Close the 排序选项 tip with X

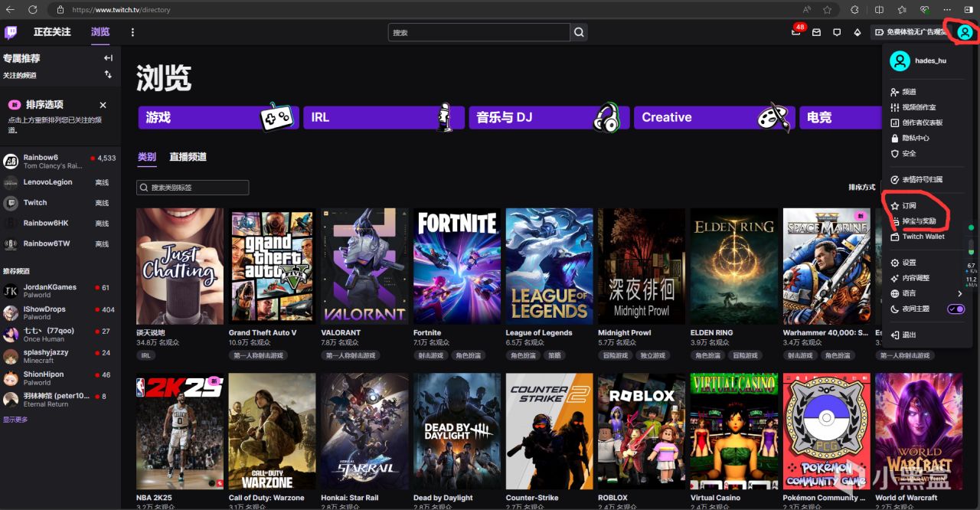click(x=103, y=105)
